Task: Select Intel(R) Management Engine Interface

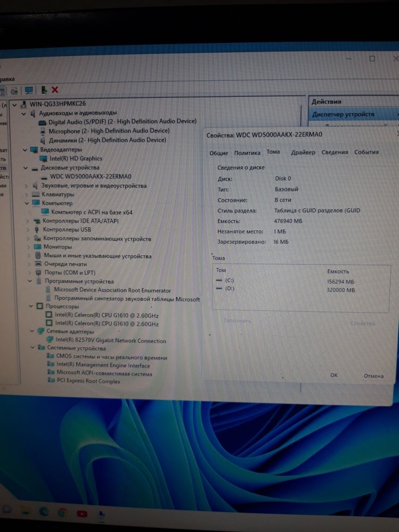Action: pyautogui.click(x=103, y=365)
